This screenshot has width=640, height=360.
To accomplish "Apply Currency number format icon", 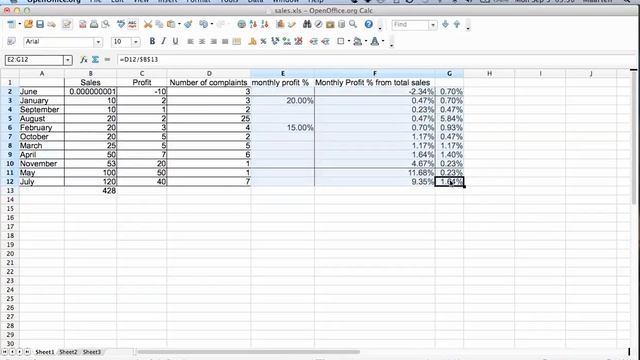I will [252, 41].
